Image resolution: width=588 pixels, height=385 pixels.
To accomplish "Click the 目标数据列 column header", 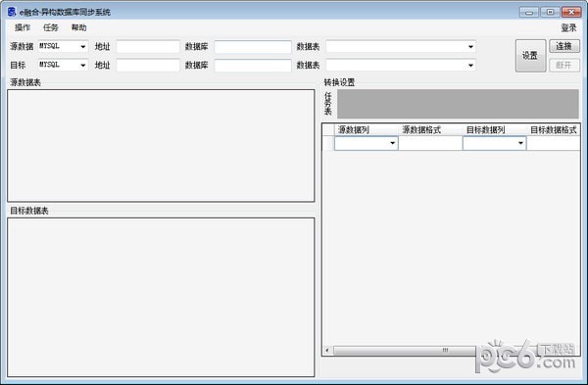I will 494,129.
